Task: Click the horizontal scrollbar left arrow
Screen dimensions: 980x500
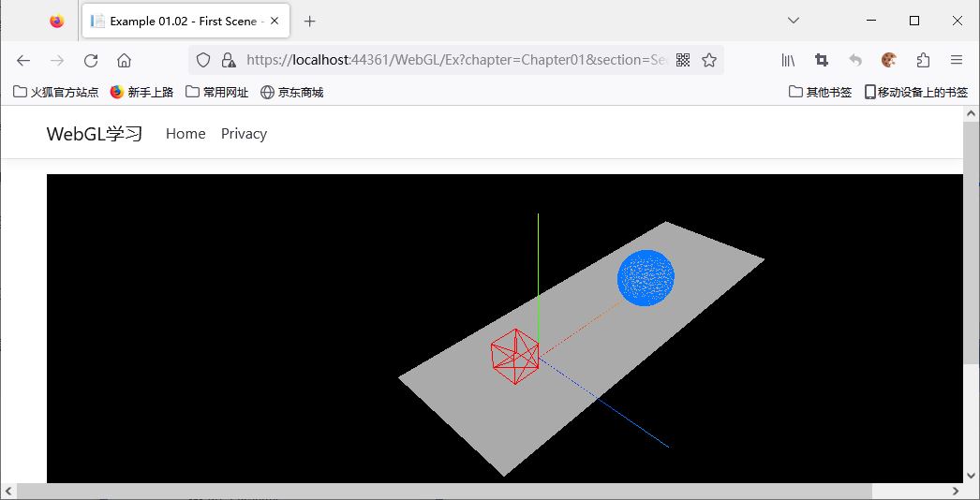Action: click(7, 492)
